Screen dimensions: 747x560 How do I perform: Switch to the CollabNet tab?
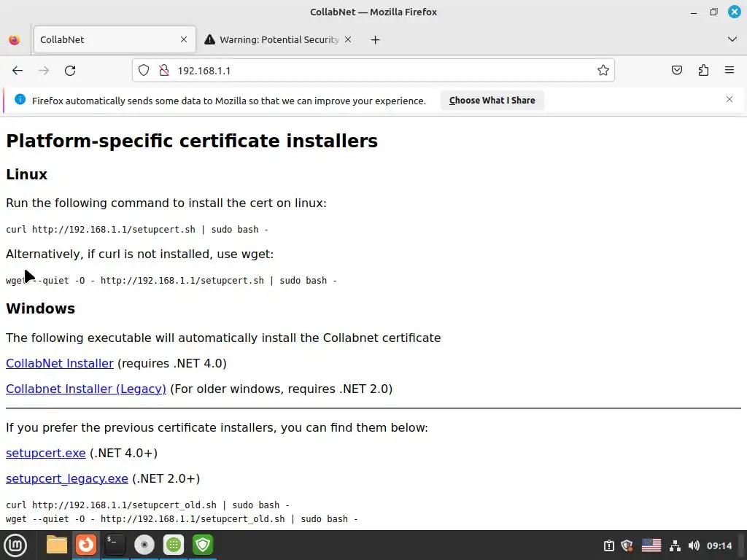(x=115, y=39)
